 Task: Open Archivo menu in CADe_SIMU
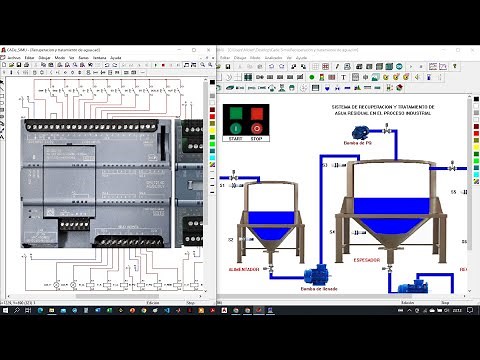(14, 58)
